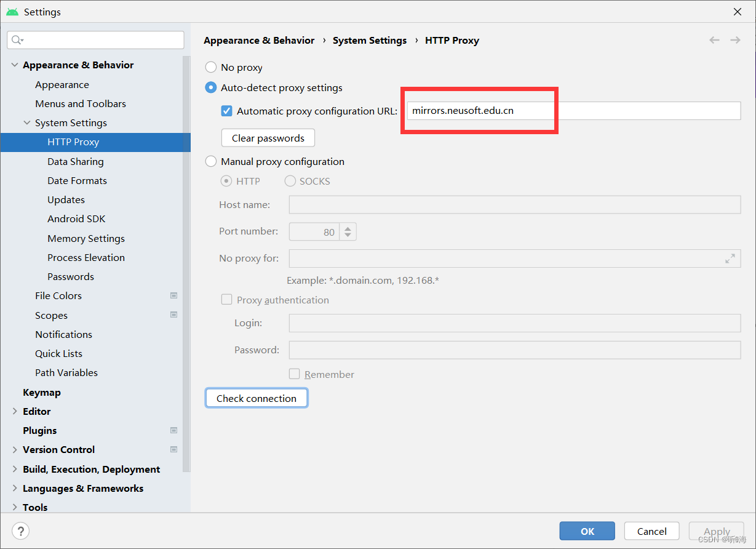
Task: Choose the HTTP radio option
Action: pyautogui.click(x=226, y=181)
